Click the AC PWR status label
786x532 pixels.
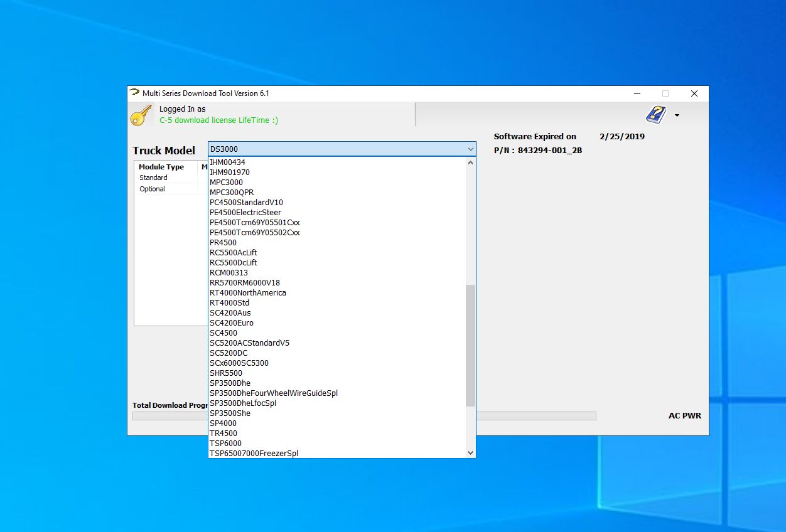coord(684,415)
